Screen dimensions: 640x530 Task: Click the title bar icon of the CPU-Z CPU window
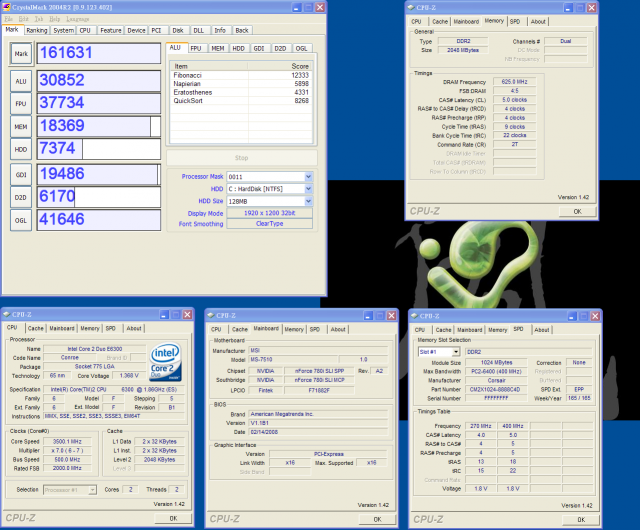(x=7, y=314)
